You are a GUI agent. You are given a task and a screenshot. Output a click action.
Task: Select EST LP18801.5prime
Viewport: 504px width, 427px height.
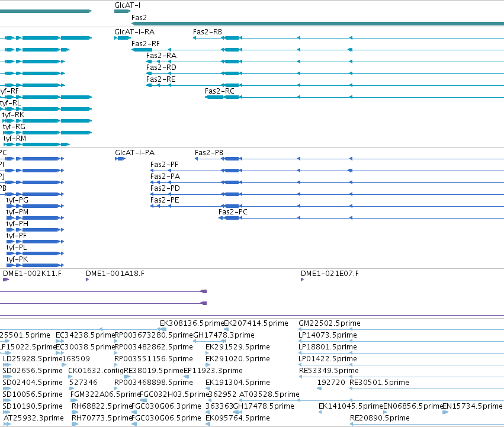coord(328,347)
